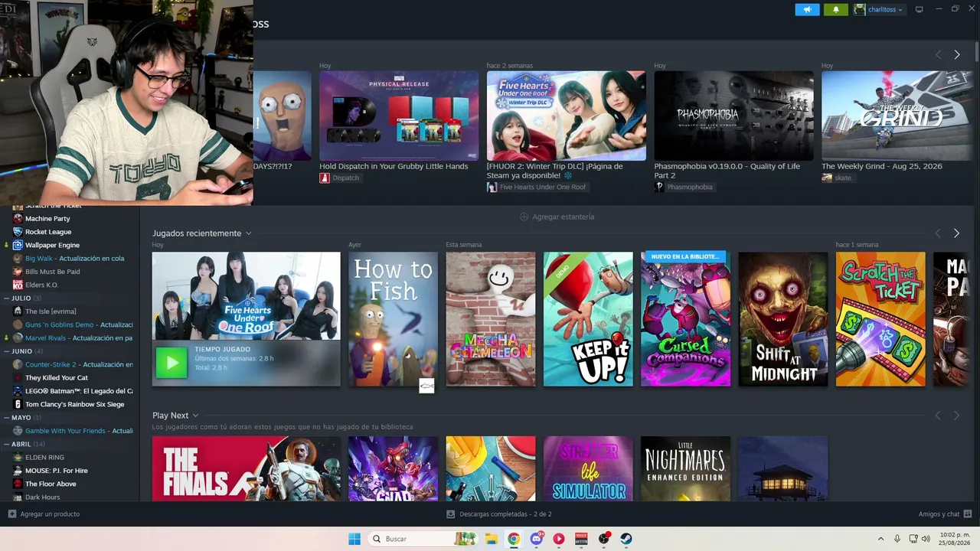
Task: Open the green notifications bell
Action: click(835, 9)
